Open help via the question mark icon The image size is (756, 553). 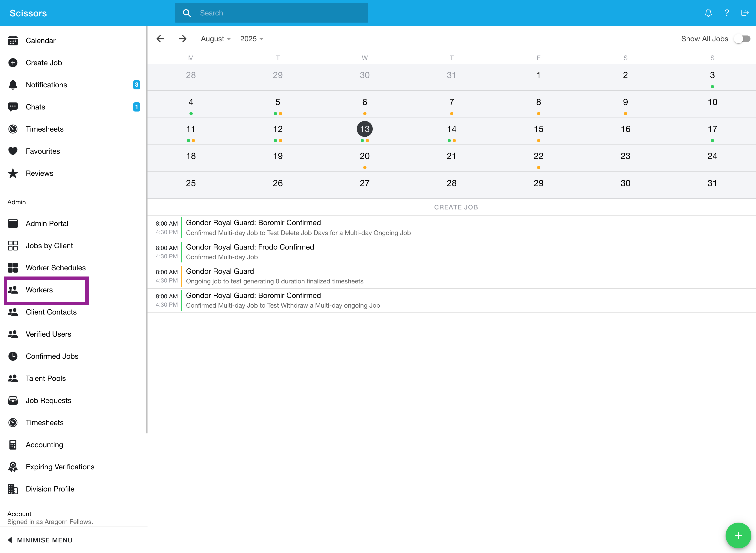[x=726, y=13]
